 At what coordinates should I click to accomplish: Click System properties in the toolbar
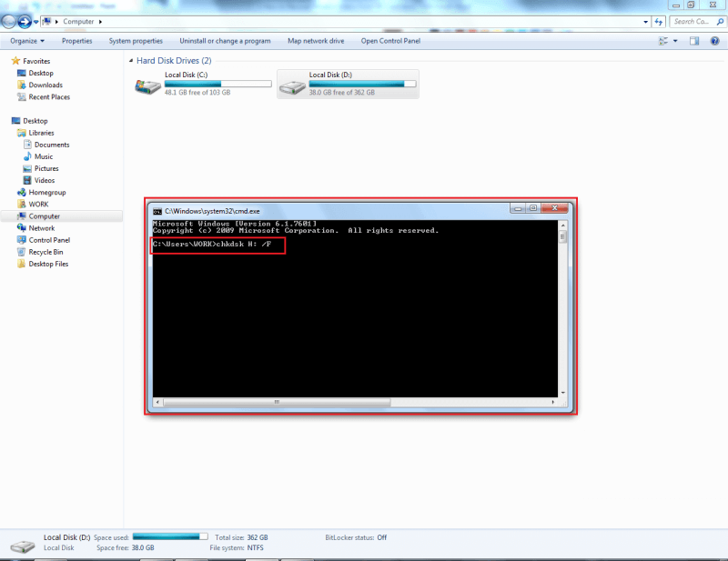[136, 41]
